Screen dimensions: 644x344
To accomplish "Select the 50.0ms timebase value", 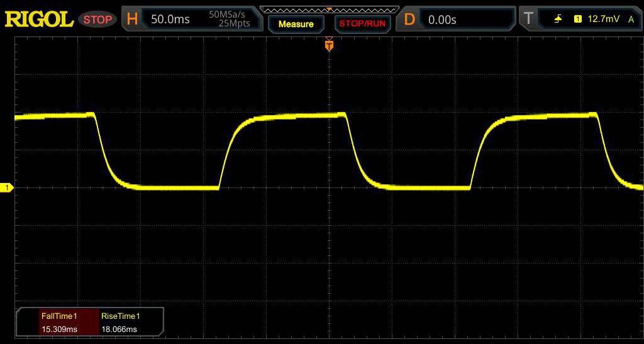I will (170, 19).
